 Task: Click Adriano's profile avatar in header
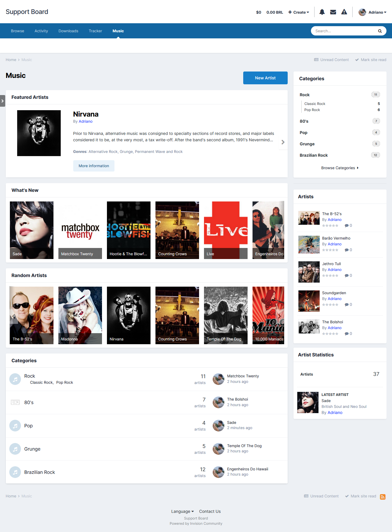[x=362, y=12]
